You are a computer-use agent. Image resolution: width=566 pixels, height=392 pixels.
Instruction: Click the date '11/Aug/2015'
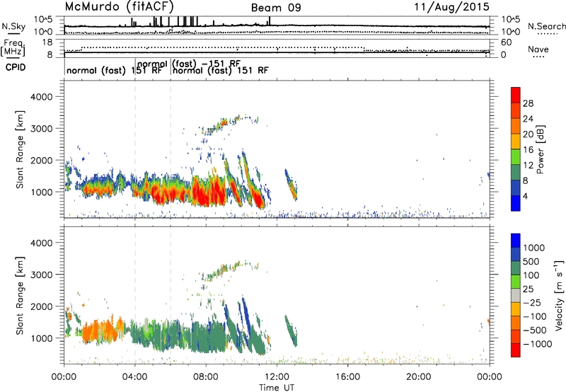pyautogui.click(x=451, y=7)
